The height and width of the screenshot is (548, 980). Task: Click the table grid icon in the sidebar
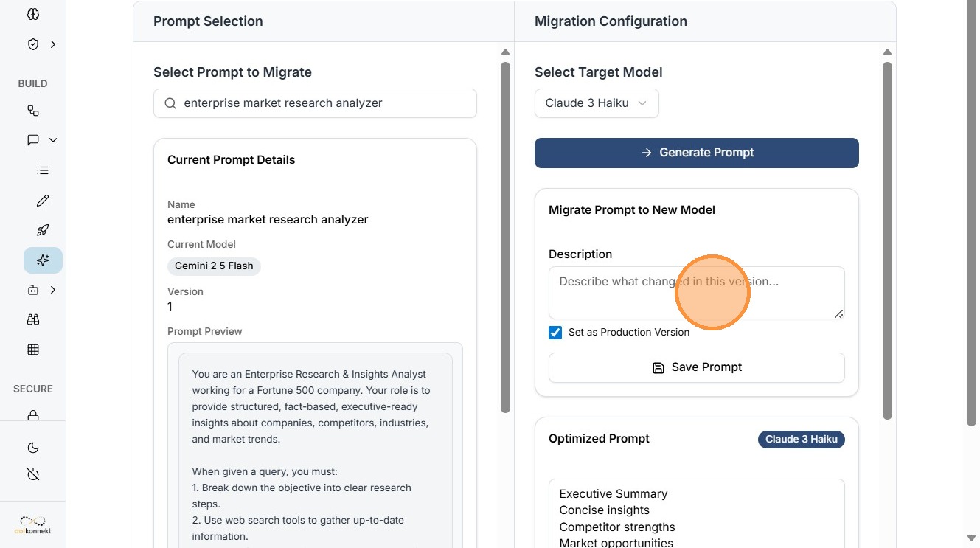33,350
